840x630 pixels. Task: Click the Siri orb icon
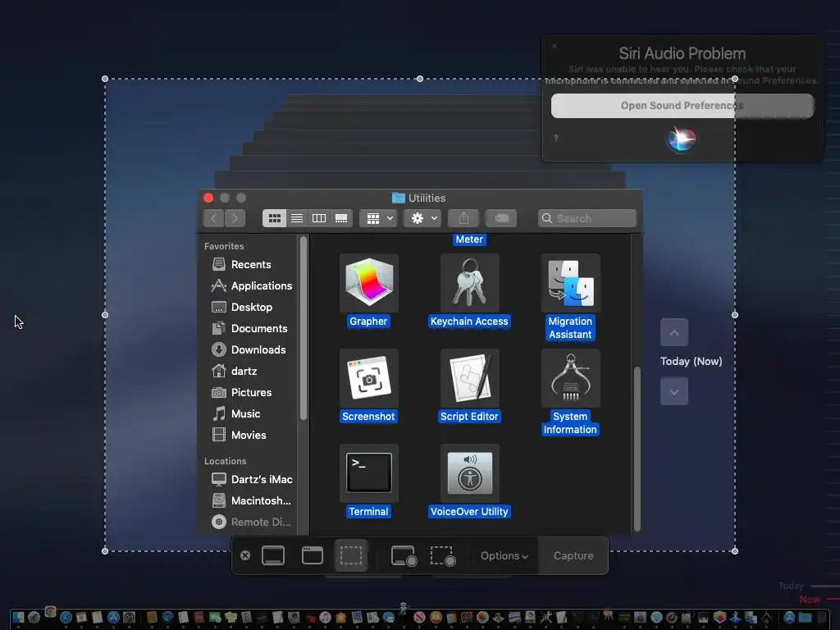tap(682, 139)
